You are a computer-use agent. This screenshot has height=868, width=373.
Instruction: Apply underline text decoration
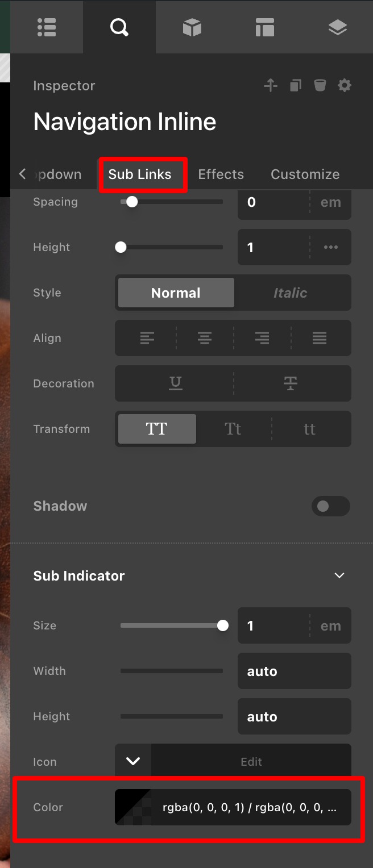click(175, 383)
